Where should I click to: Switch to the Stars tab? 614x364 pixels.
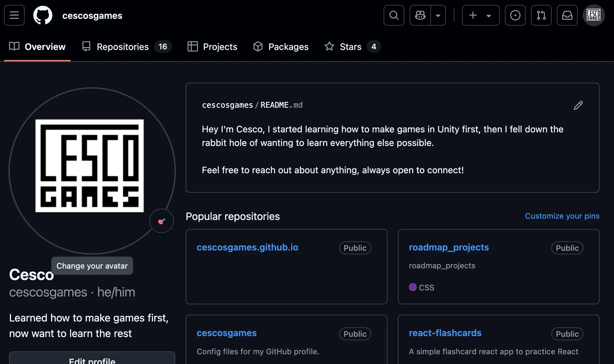coord(352,47)
